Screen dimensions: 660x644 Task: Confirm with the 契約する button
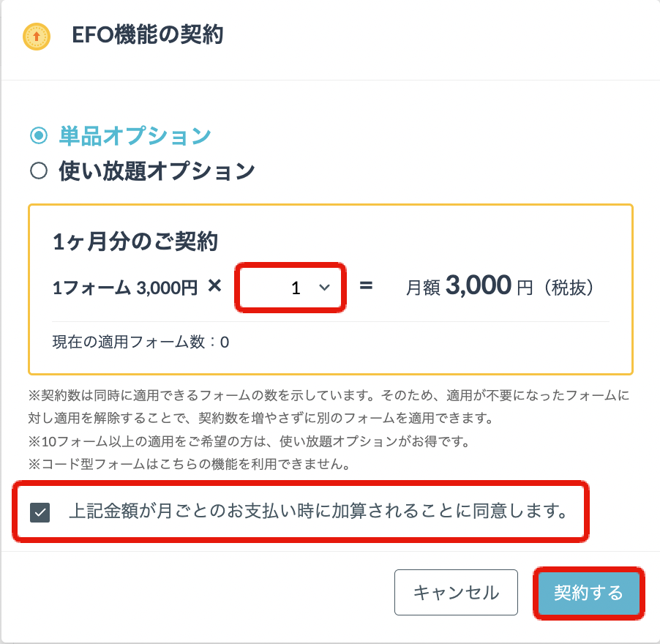coord(588,592)
